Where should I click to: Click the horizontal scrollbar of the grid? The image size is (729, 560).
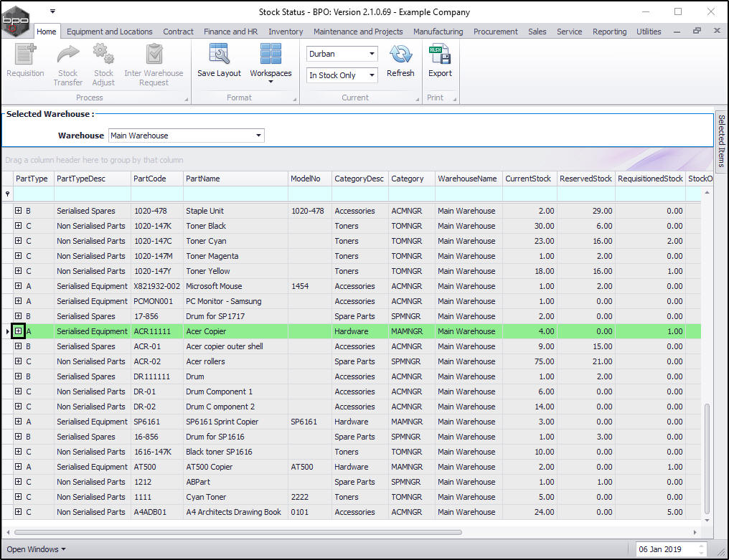coord(237,532)
